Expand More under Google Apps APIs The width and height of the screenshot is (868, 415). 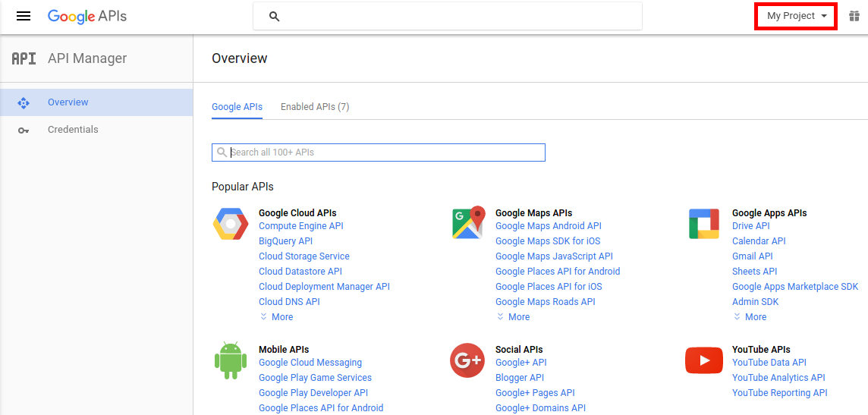click(750, 317)
